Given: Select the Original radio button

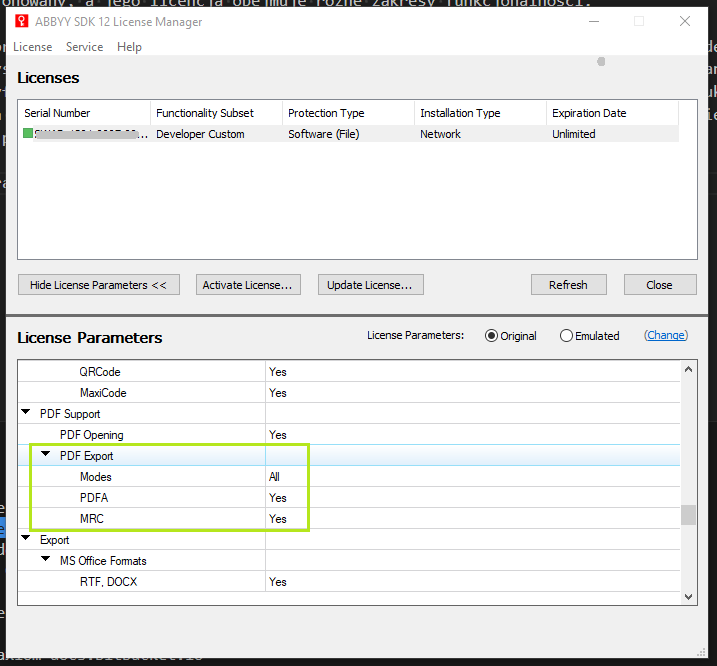Looking at the screenshot, I should [x=491, y=336].
